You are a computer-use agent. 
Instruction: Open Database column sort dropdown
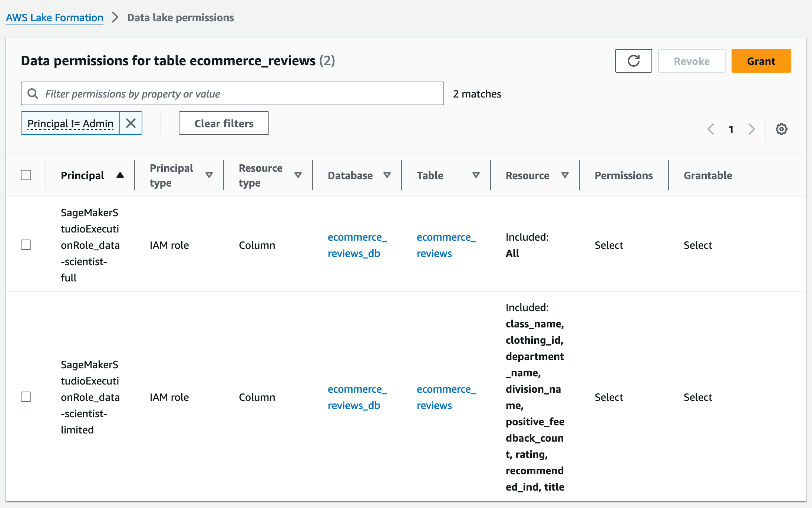click(387, 175)
